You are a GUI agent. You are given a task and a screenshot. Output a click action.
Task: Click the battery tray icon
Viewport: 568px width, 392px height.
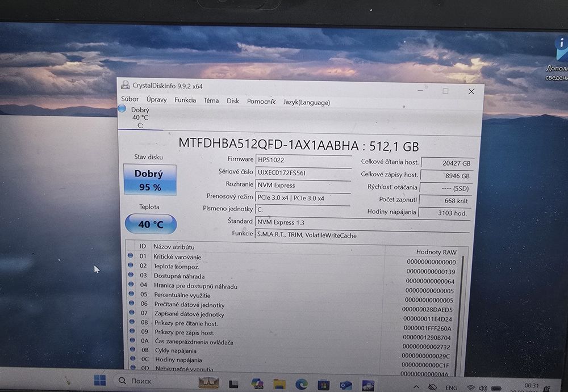[x=496, y=389]
